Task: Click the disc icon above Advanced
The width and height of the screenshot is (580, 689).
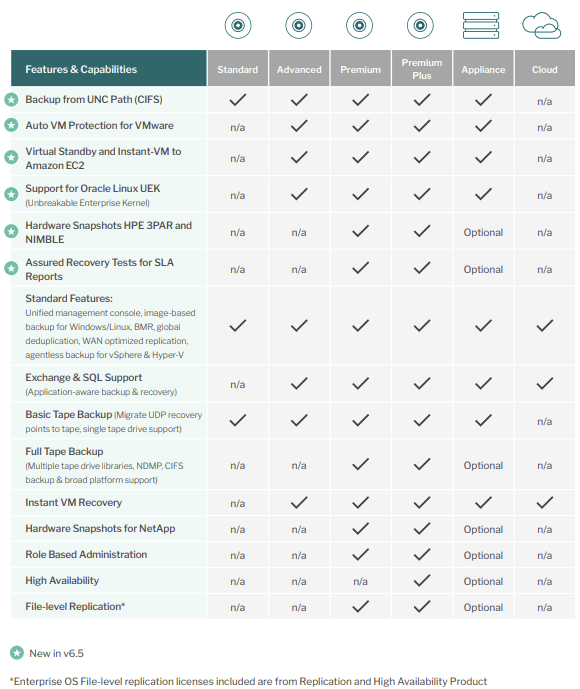Action: (299, 25)
